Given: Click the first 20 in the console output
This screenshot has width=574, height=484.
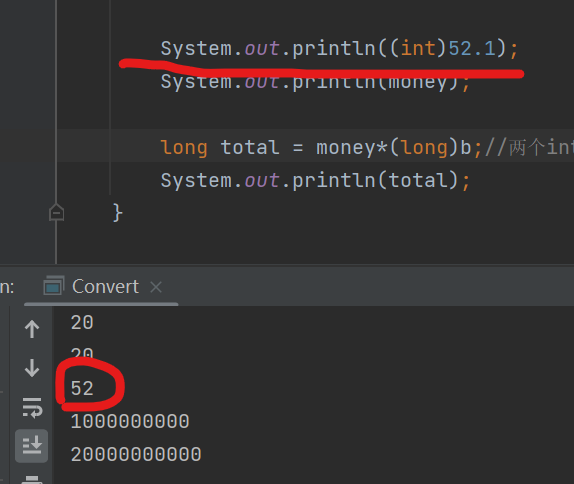Looking at the screenshot, I should click(82, 323).
